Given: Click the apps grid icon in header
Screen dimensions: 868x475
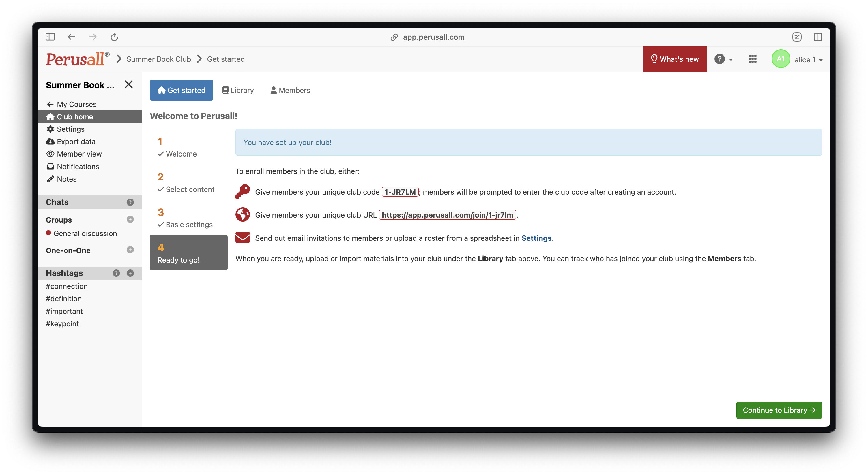Looking at the screenshot, I should pos(752,59).
